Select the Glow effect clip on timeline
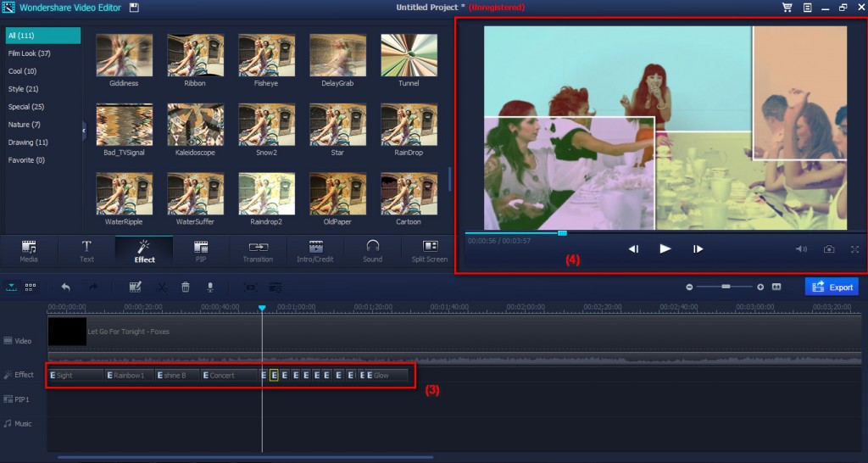The height and width of the screenshot is (463, 868). pos(387,375)
